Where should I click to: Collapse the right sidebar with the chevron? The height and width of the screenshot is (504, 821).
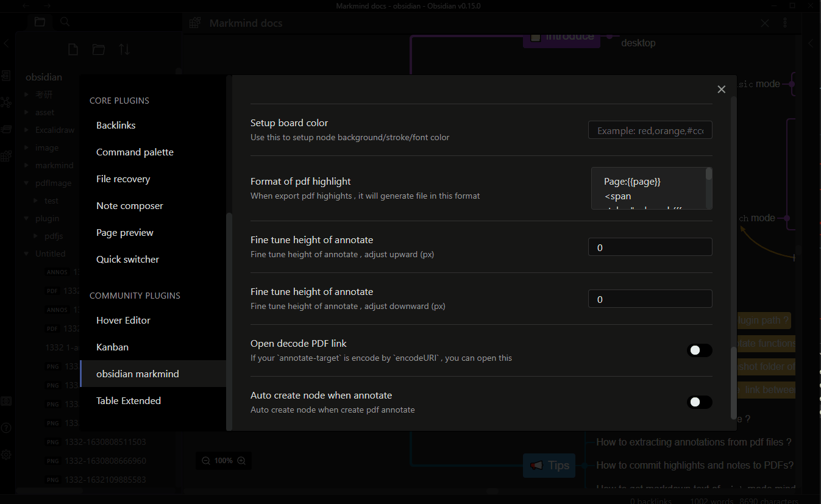tap(811, 44)
